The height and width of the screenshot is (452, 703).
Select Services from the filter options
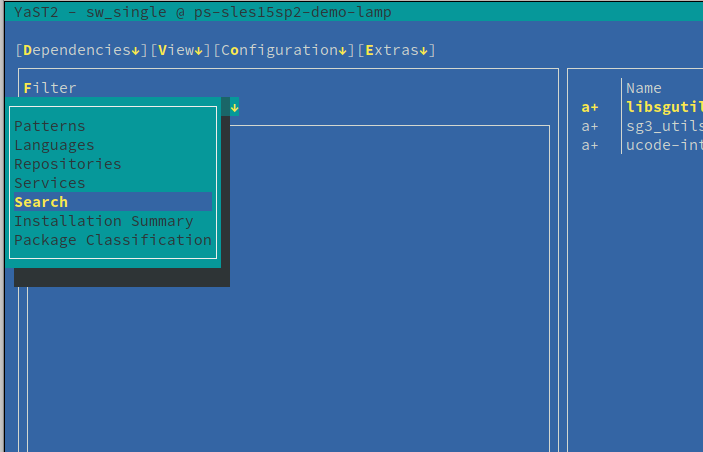pyautogui.click(x=113, y=183)
